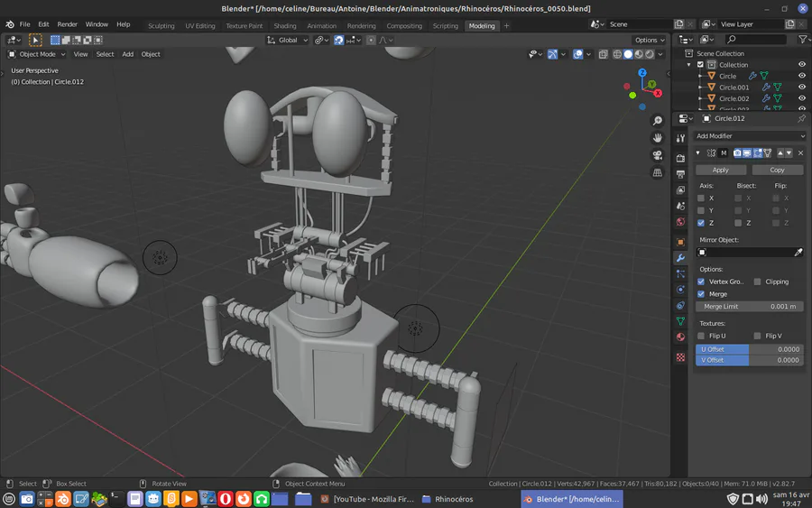Screen dimensions: 812x508
Task: Toggle pin icon for Circle.012 properties
Action: click(x=802, y=118)
